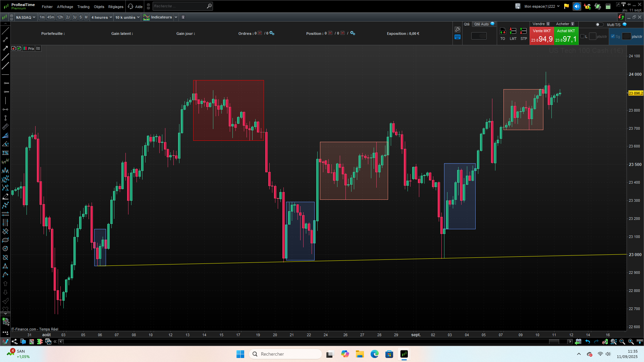Uncheck the Sg stop checkbox

[613, 37]
